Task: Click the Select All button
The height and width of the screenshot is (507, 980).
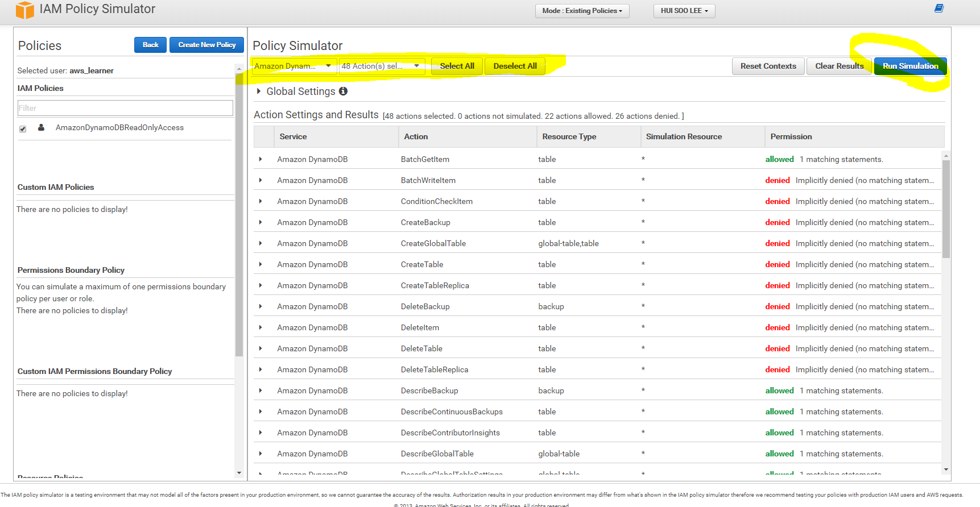Action: (457, 66)
